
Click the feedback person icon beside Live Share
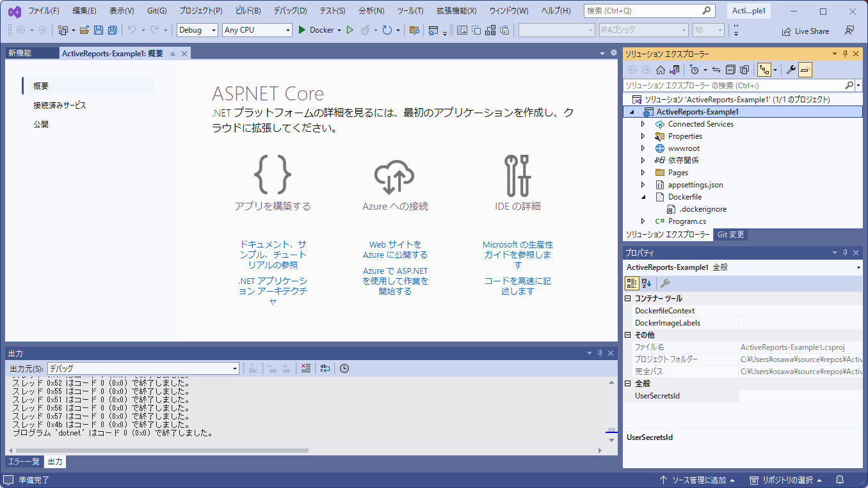[849, 31]
